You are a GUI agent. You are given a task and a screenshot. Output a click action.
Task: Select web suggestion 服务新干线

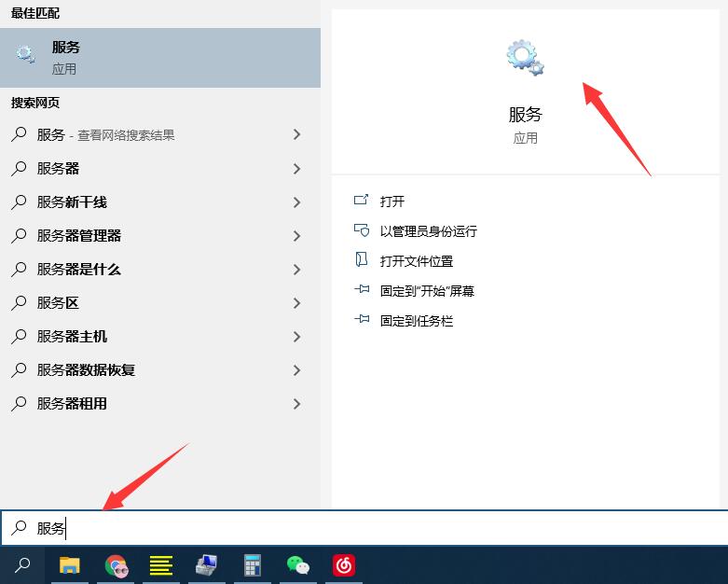(160, 202)
